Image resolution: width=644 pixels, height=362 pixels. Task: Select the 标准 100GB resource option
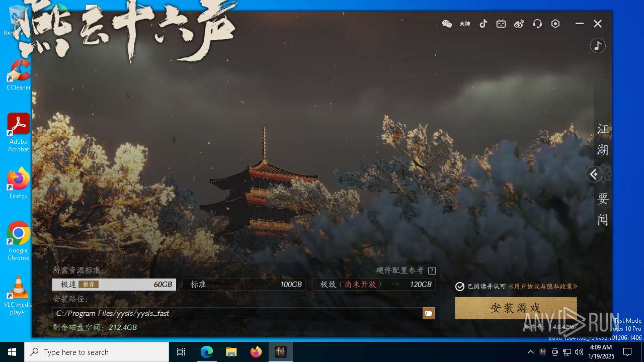(244, 285)
